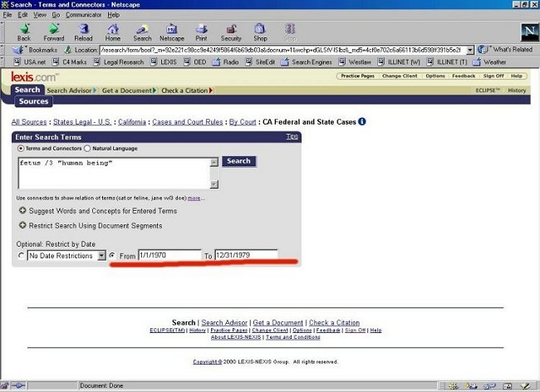The image size is (540, 392).
Task: Reload the page via Reload icon
Action: coord(83,32)
